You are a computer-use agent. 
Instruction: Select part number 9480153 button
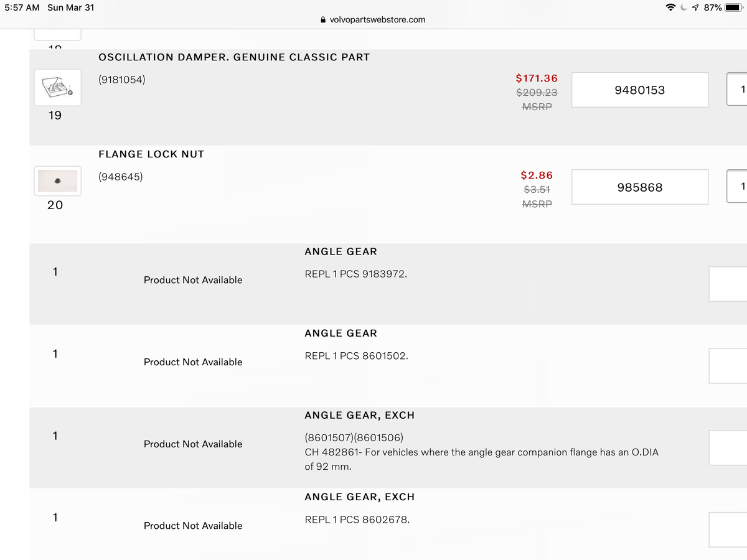639,90
